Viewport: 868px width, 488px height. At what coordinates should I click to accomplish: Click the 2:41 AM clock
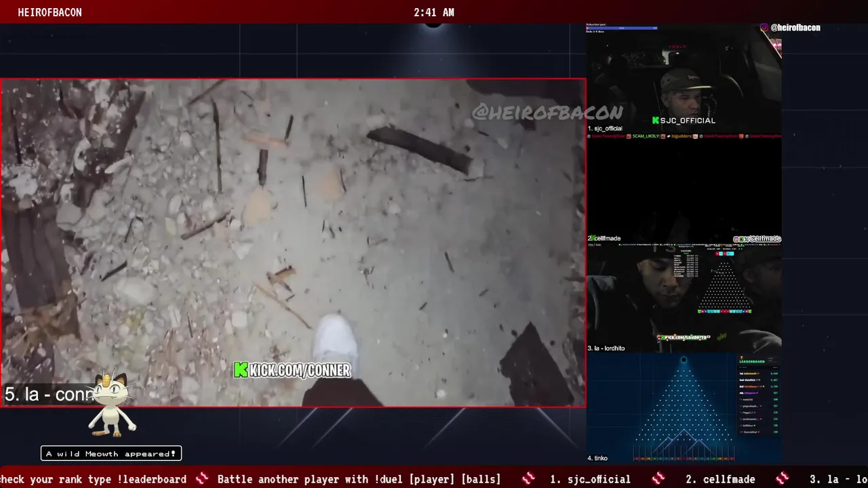(434, 12)
